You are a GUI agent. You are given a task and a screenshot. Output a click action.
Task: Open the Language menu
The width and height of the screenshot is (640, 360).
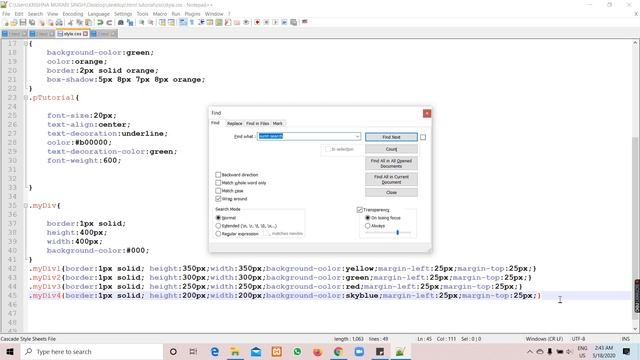(98, 14)
